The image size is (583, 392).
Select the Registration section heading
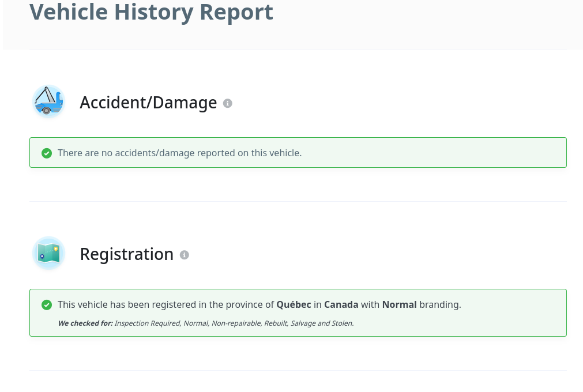(x=126, y=254)
